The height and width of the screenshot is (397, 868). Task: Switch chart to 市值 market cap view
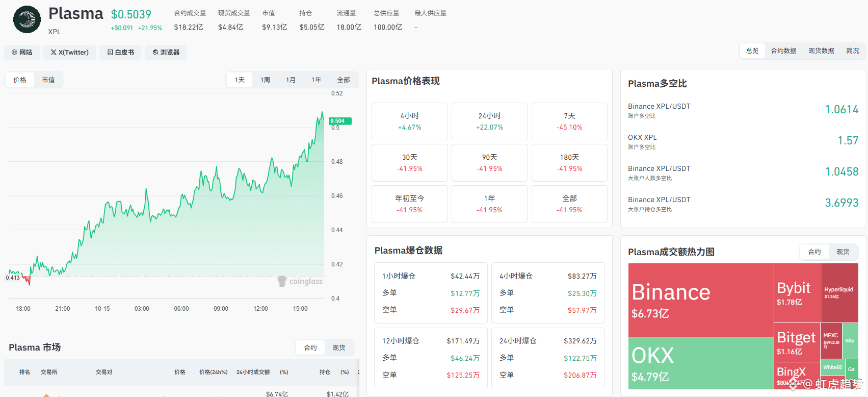pyautogui.click(x=48, y=80)
